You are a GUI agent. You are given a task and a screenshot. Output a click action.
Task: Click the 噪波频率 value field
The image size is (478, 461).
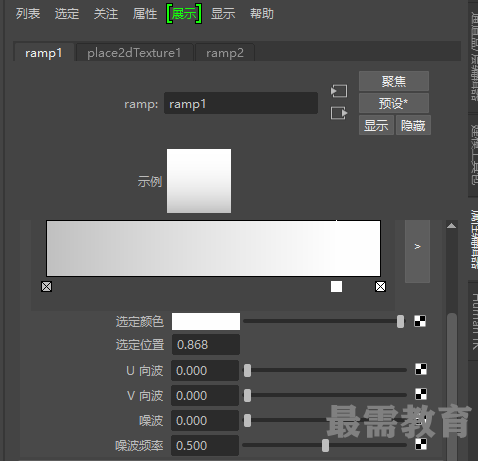pos(205,445)
